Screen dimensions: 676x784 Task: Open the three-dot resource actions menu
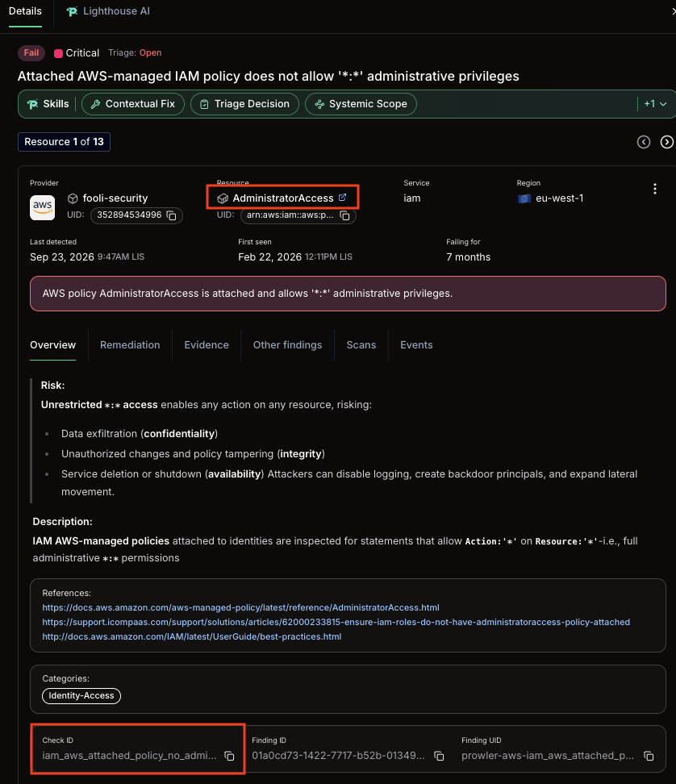[654, 189]
